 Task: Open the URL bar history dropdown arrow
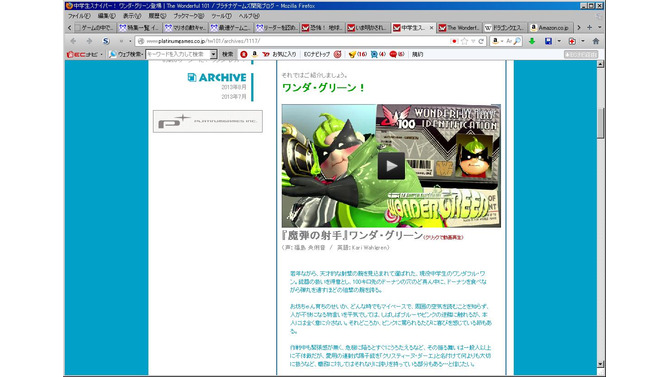point(473,41)
